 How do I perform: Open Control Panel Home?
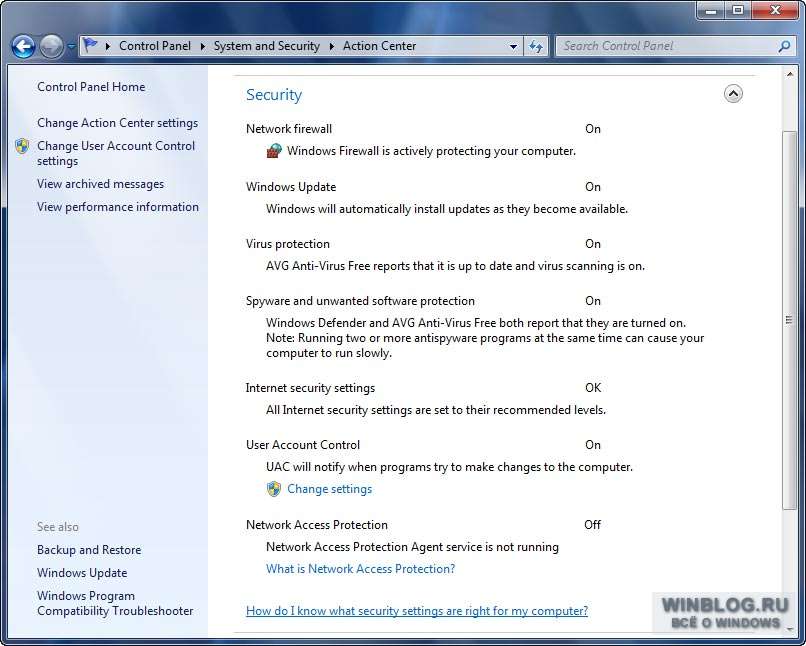point(91,87)
